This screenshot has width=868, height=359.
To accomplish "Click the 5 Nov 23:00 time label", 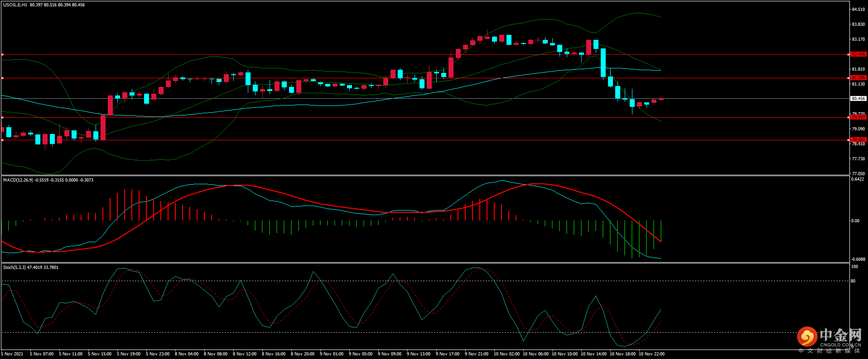I will [158, 354].
